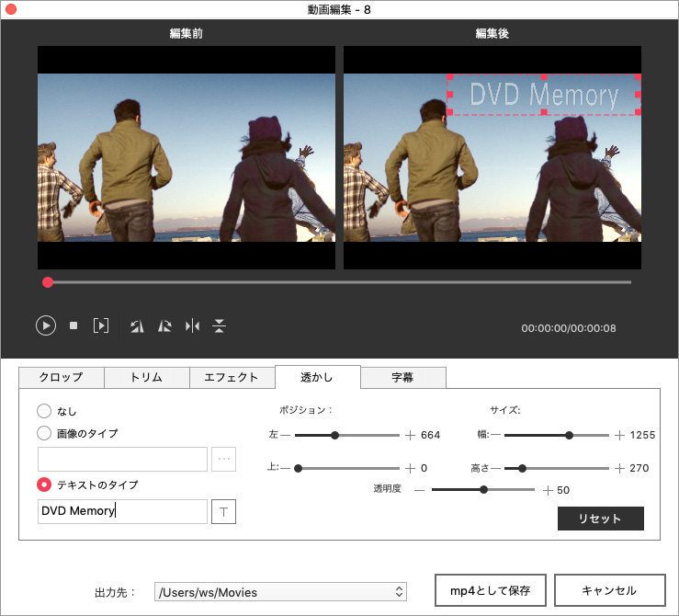Adjust the width slider
This screenshot has height=616, width=679.
click(x=569, y=435)
